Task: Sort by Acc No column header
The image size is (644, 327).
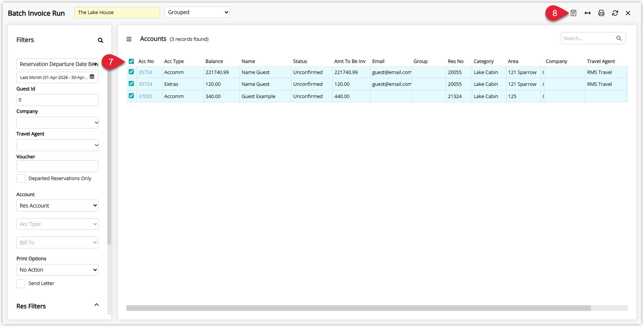Action: [x=146, y=61]
